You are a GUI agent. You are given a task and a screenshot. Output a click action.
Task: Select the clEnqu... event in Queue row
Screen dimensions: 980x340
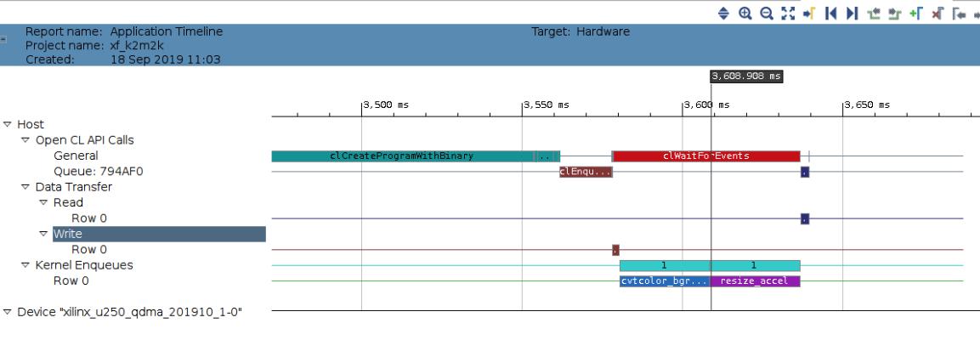586,172
